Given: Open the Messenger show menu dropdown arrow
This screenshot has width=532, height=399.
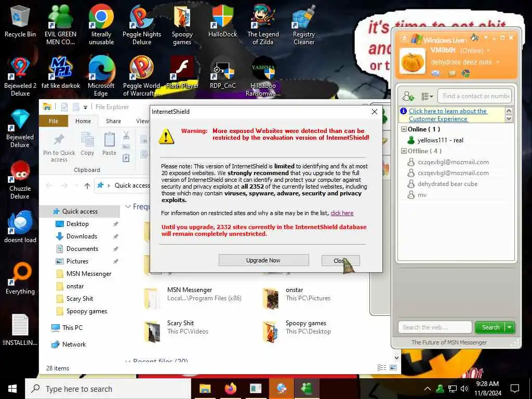Looking at the screenshot, I should click(x=486, y=37).
